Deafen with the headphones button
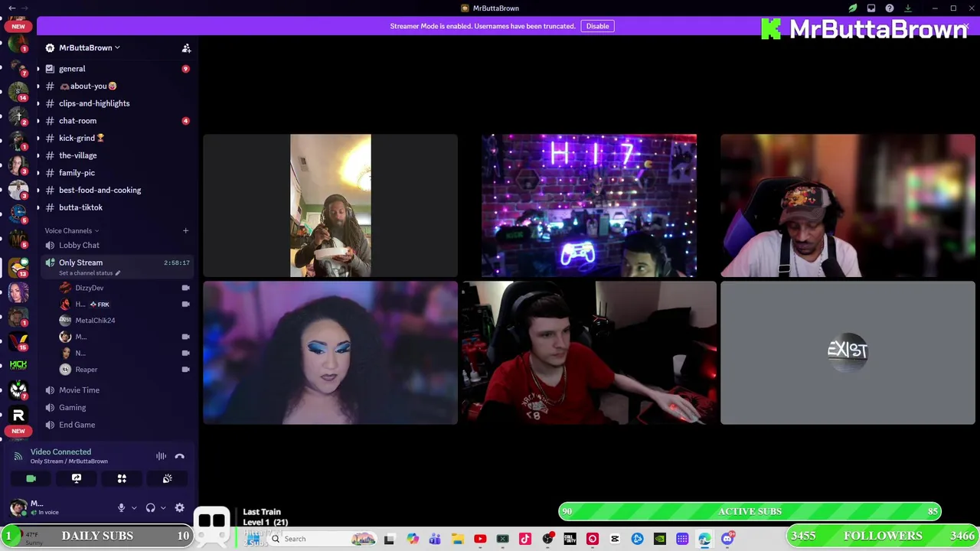980x551 pixels. 150,507
